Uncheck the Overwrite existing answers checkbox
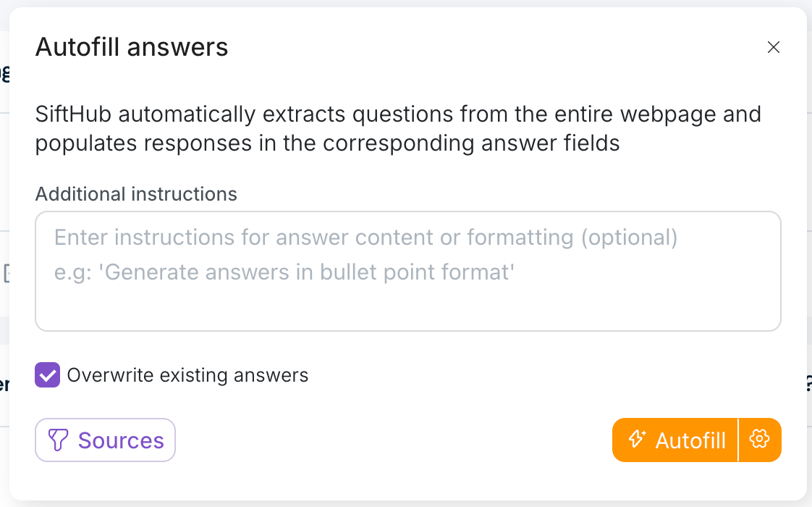The width and height of the screenshot is (812, 507). coord(48,375)
